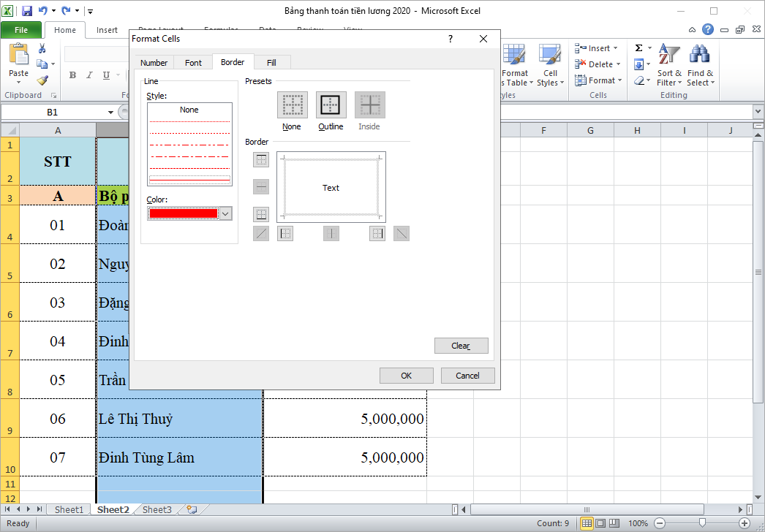Click the Find & Select icon
765x532 pixels.
(700, 65)
